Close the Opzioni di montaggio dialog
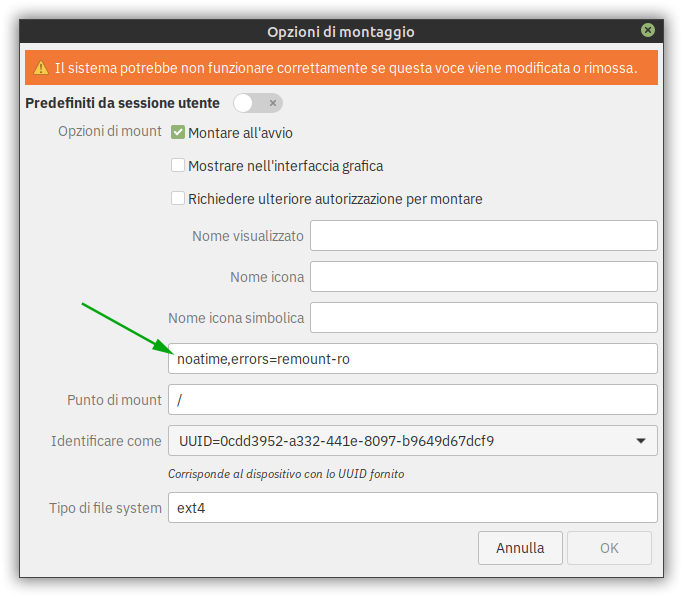This screenshot has height=597, width=683. point(648,30)
